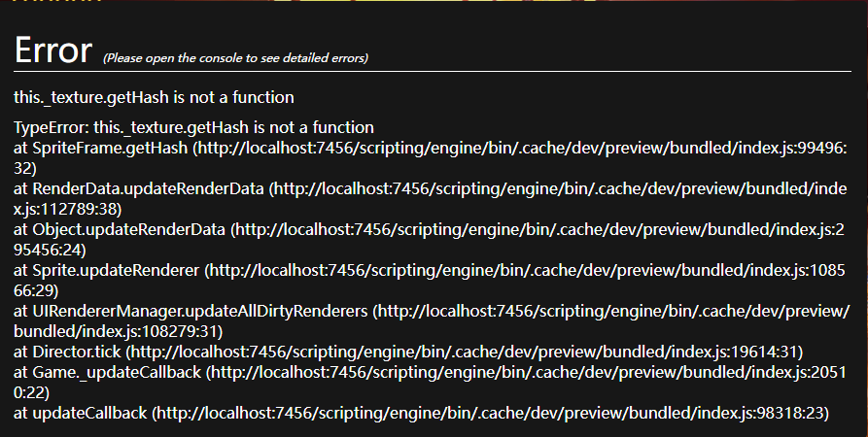Open the RenderData.updateRenderData source URL
This screenshot has height=437, width=868.
click(564, 188)
